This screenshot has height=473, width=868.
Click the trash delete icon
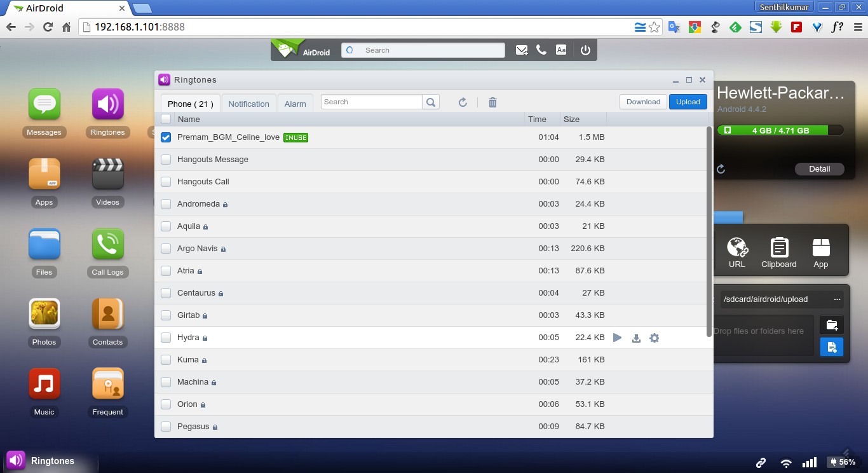(492, 102)
